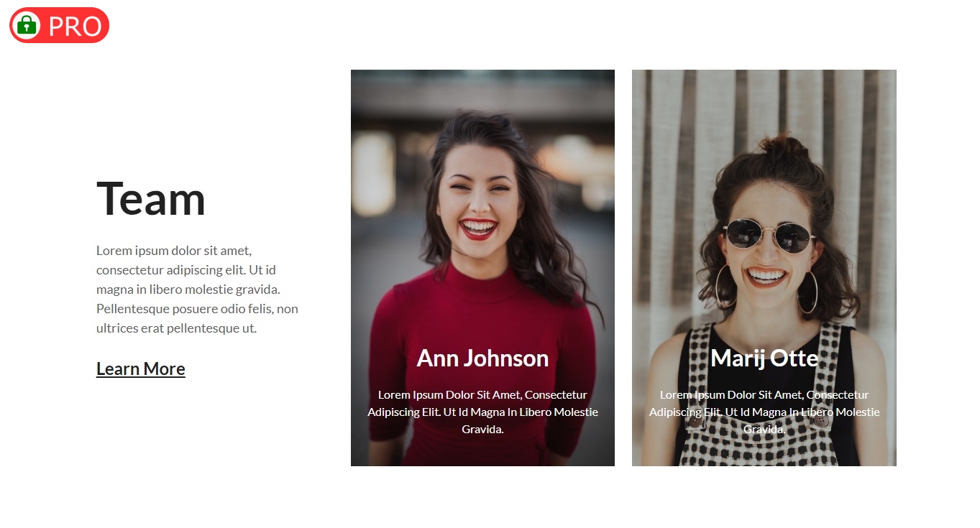Click the Marij Otte name title

click(764, 358)
